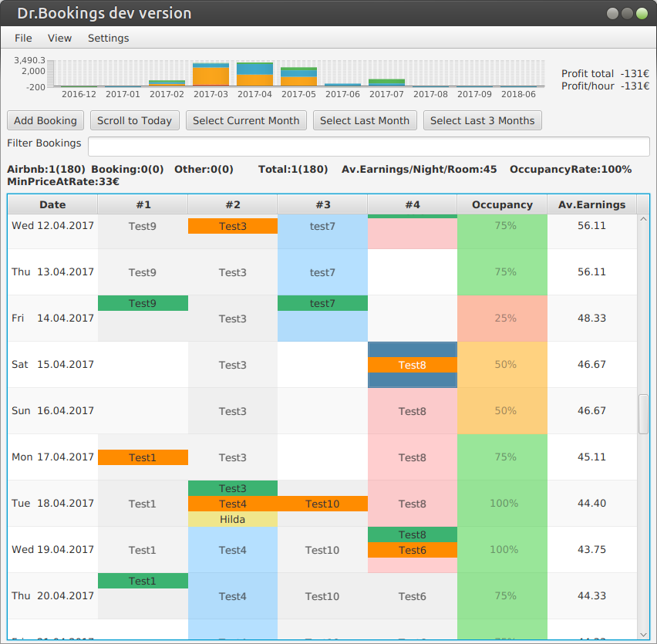657x644 pixels.
Task: Click the scrollbar up arrow
Action: [643, 219]
